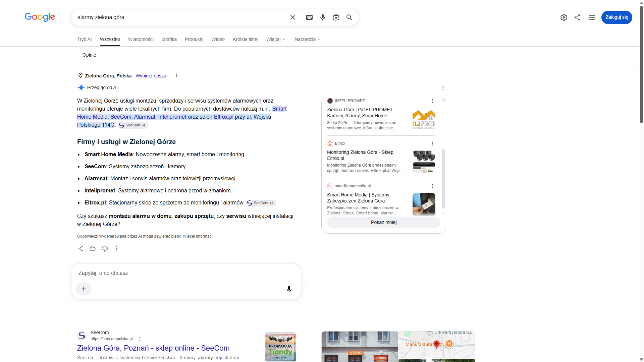
Task: Open the Google apps grid
Action: tap(592, 17)
